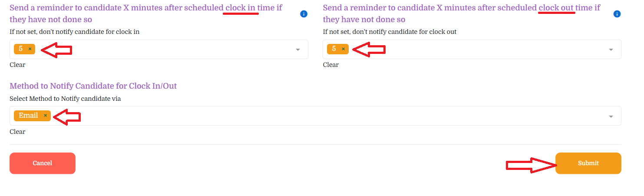Select the 5 minute clock in tag
This screenshot has height=196, width=644.
[x=21, y=49]
